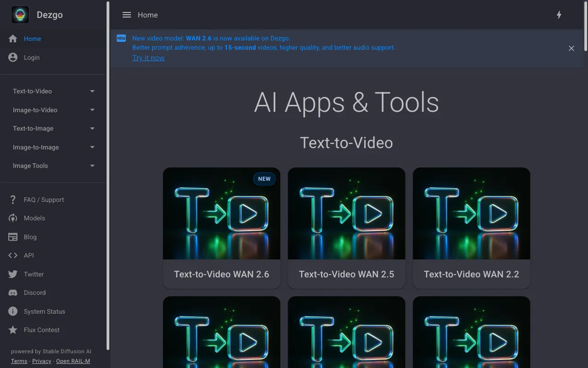Screen dimensions: 588x368
Task: Click the "15-second" bold banner text
Action: click(x=240, y=47)
